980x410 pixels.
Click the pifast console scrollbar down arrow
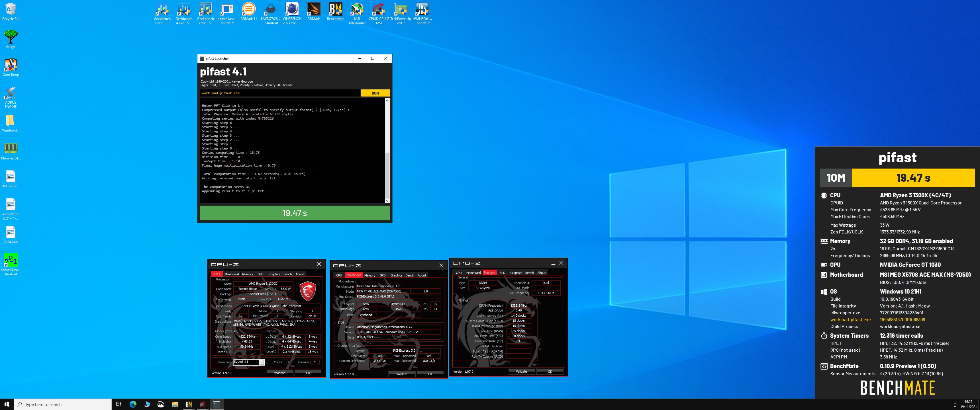(387, 201)
